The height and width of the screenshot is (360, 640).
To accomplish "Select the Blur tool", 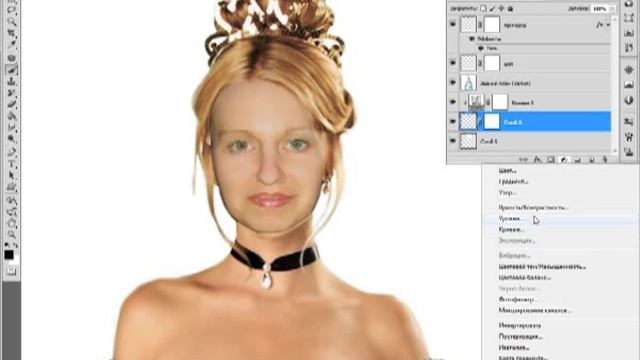I will 12,127.
